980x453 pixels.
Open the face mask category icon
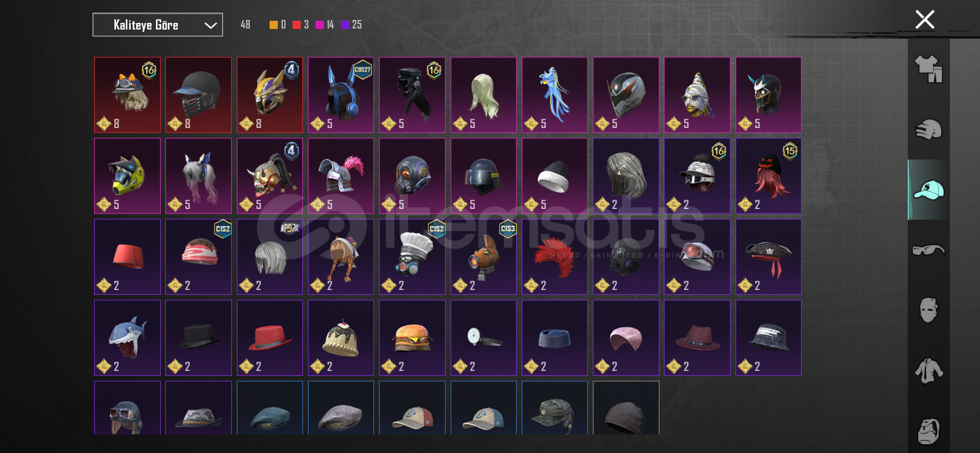point(929,310)
